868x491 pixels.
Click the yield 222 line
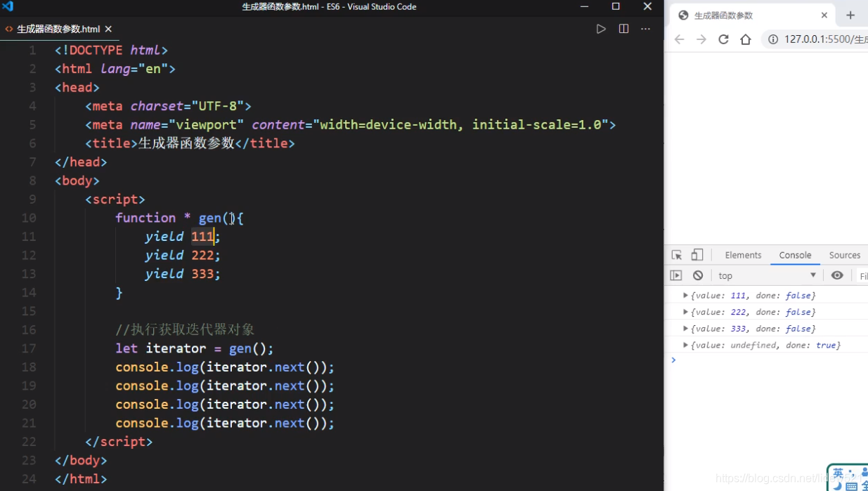point(183,255)
